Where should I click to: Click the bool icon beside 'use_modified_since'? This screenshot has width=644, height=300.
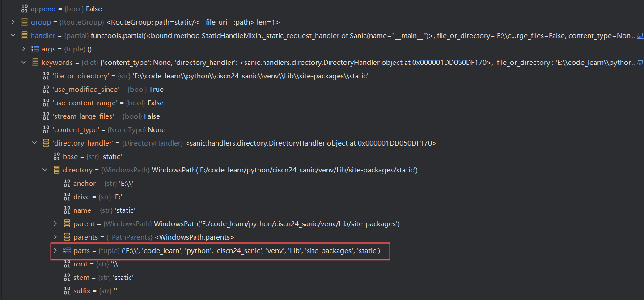46,90
